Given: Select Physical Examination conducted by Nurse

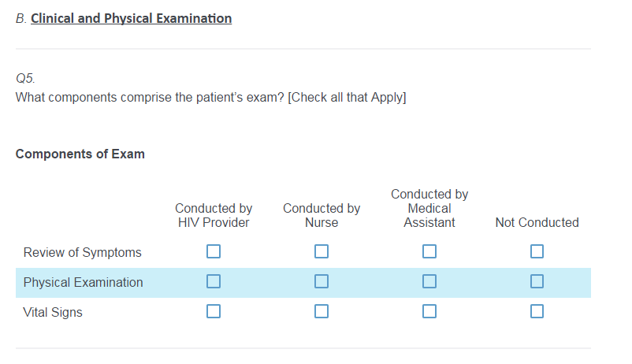Looking at the screenshot, I should pos(322,282).
